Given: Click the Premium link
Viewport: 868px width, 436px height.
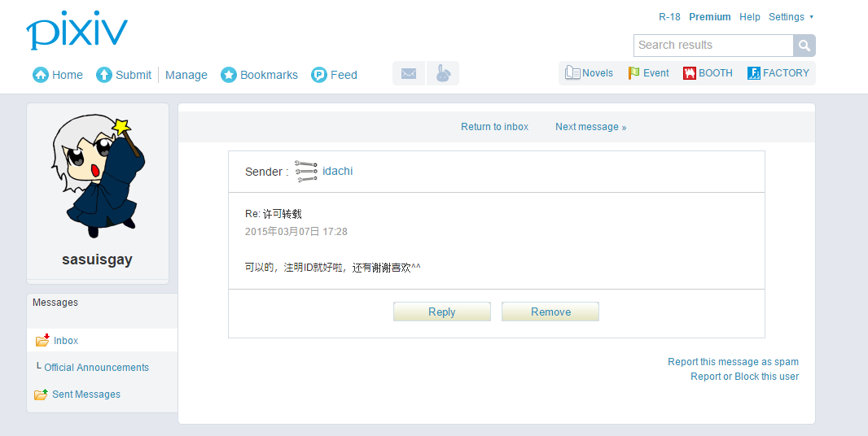Looking at the screenshot, I should point(710,16).
